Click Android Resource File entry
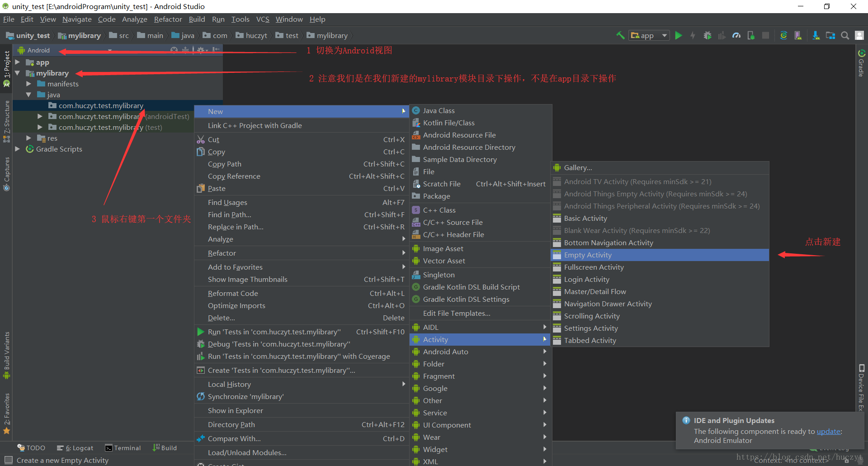Viewport: 868px width, 466px height. tap(481, 135)
